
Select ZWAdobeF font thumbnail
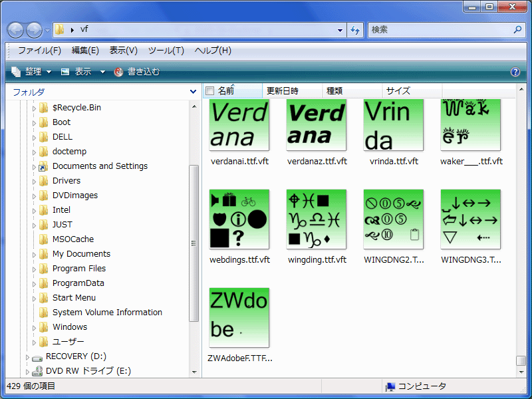click(x=239, y=318)
